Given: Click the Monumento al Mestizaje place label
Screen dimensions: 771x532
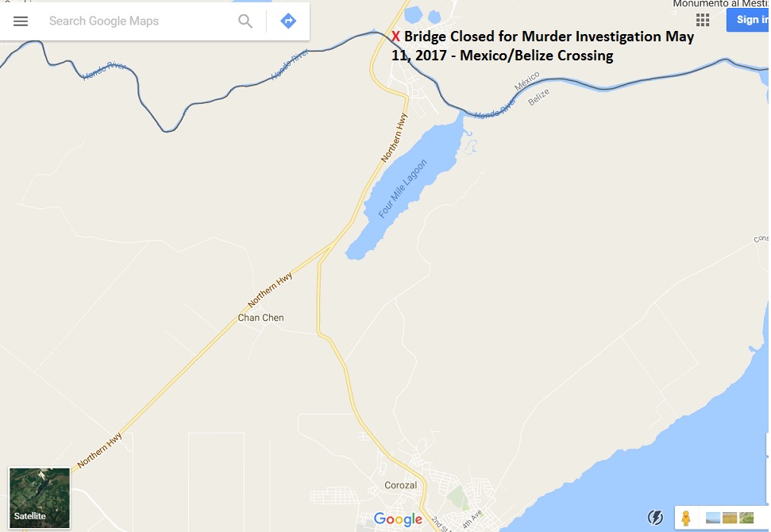Looking at the screenshot, I should click(x=720, y=4).
